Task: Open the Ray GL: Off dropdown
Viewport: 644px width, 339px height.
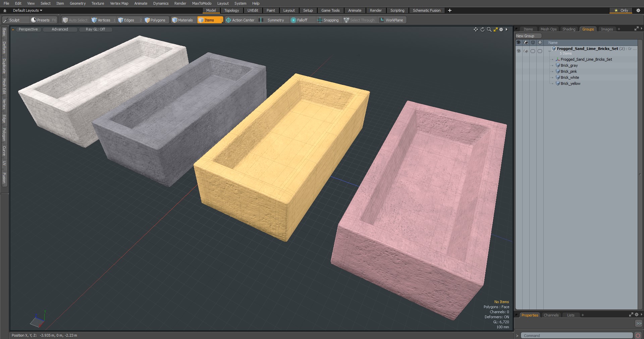Action: (x=95, y=30)
